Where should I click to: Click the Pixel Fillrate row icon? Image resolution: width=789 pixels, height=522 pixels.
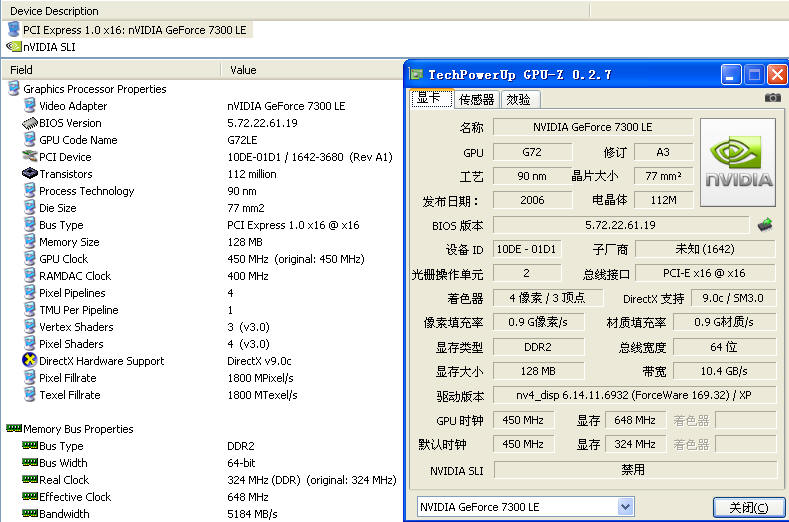30,378
